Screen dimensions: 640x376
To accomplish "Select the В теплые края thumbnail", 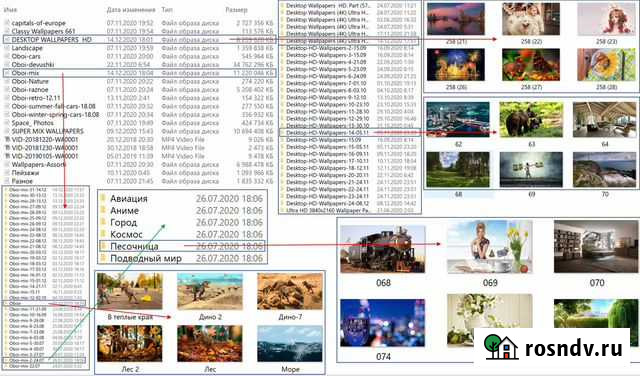I will pyautogui.click(x=130, y=291).
